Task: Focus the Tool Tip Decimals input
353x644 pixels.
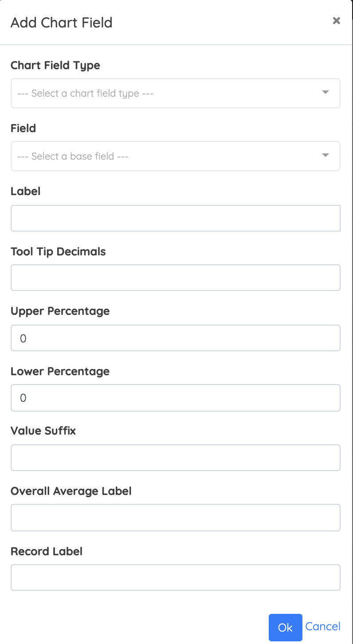Action: point(176,278)
